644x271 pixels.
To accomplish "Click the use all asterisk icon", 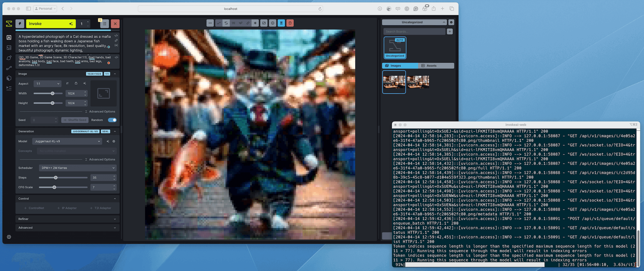I will point(255,23).
